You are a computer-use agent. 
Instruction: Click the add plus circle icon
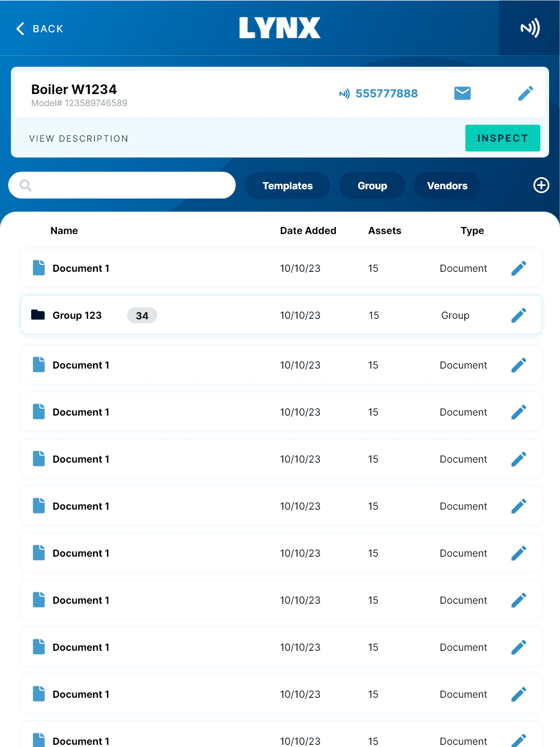pos(541,185)
